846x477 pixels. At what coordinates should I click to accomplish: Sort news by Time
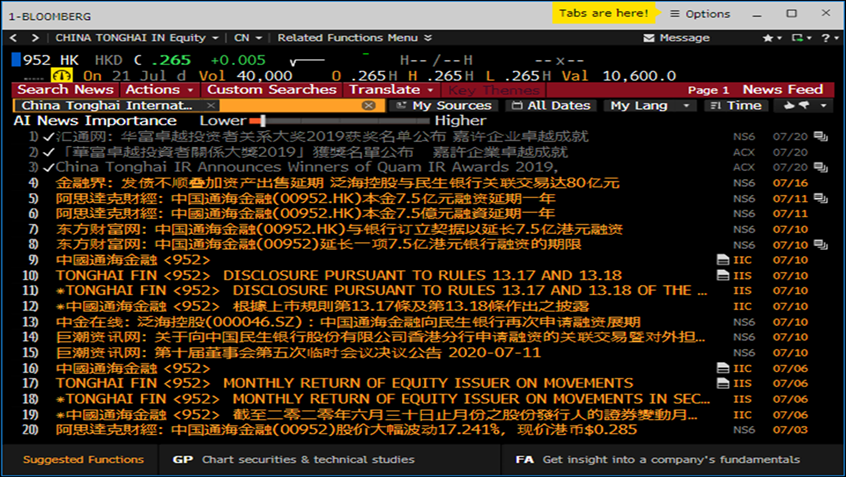click(736, 105)
